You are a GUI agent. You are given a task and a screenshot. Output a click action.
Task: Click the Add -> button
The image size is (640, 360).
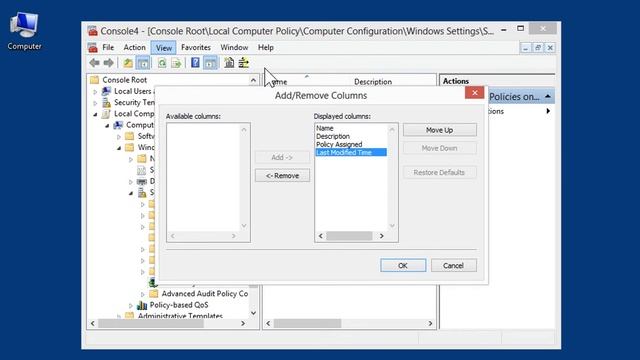tap(282, 157)
